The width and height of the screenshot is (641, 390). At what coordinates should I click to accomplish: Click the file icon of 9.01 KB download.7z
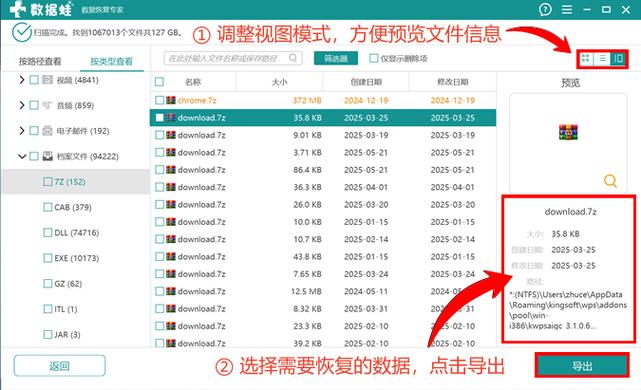(171, 135)
